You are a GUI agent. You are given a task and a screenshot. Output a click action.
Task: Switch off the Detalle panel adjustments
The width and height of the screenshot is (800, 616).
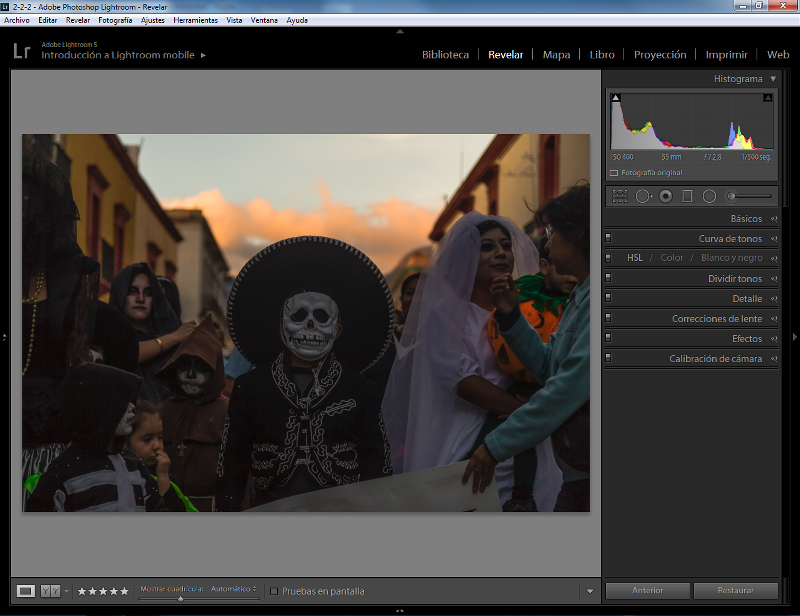[x=608, y=298]
